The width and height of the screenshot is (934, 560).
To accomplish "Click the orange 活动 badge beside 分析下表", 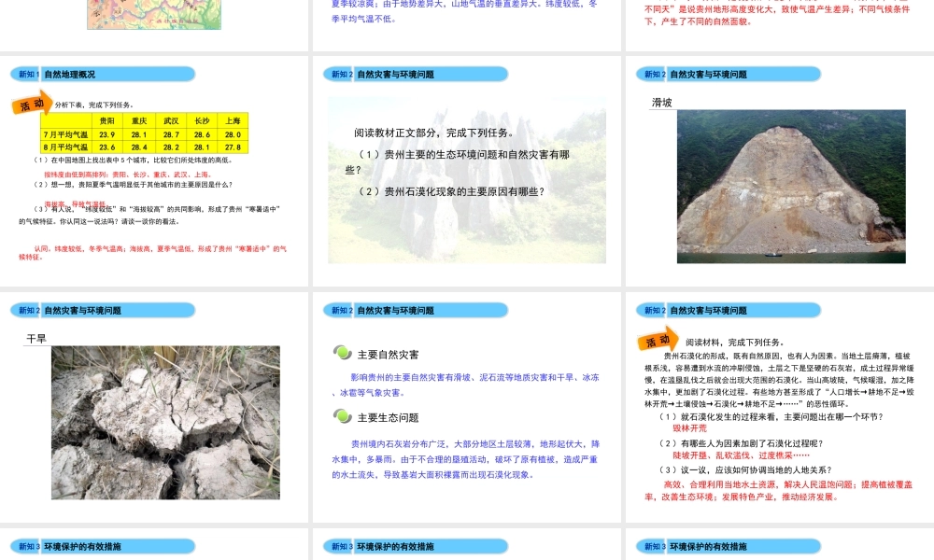I will click(x=32, y=104).
